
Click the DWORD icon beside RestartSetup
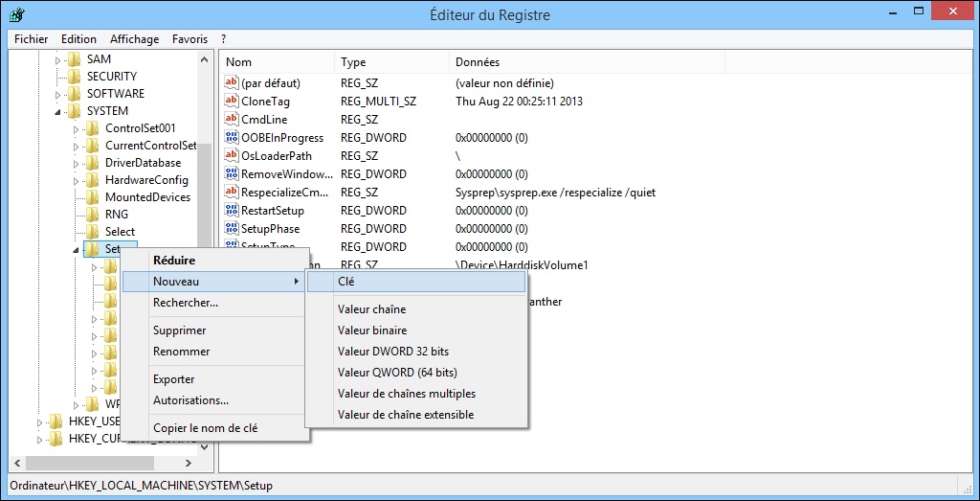(232, 210)
